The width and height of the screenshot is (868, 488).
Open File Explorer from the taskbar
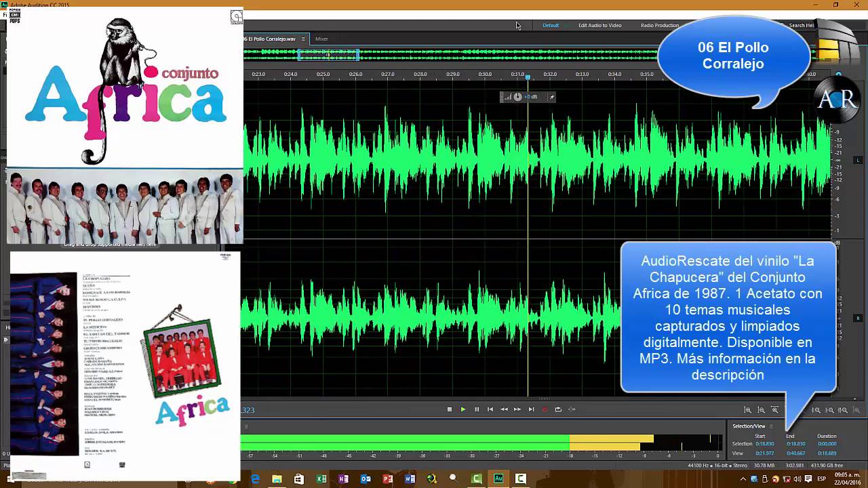click(277, 479)
